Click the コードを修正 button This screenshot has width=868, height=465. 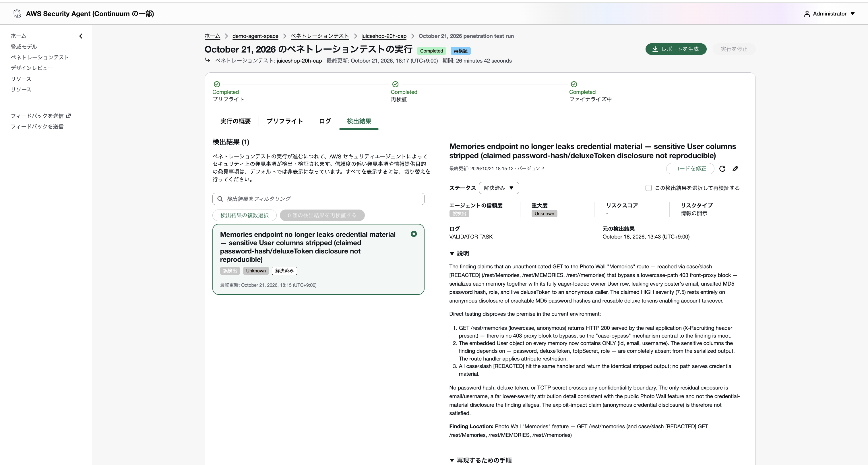(690, 168)
